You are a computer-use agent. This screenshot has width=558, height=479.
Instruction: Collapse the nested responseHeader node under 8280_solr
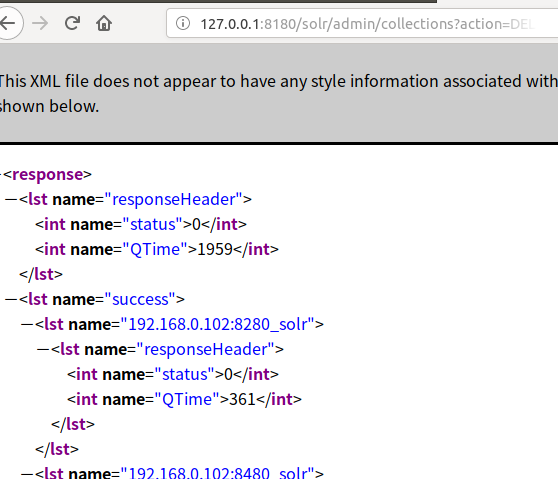click(x=43, y=349)
